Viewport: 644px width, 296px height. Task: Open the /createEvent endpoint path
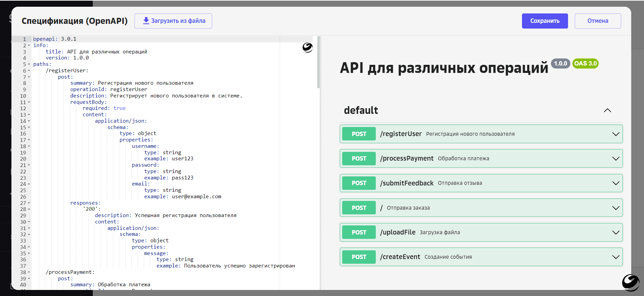click(x=400, y=257)
